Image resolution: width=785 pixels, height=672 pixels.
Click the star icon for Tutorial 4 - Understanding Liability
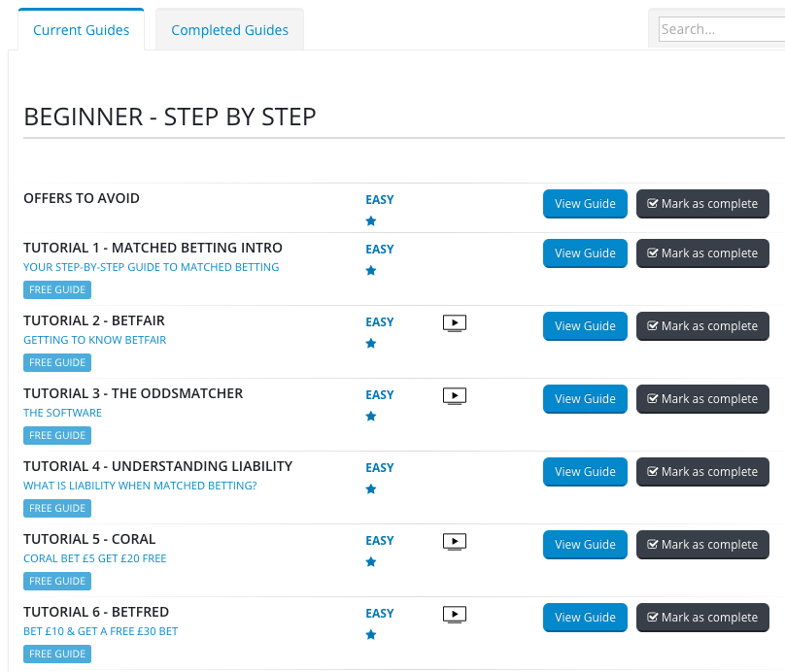tap(370, 489)
